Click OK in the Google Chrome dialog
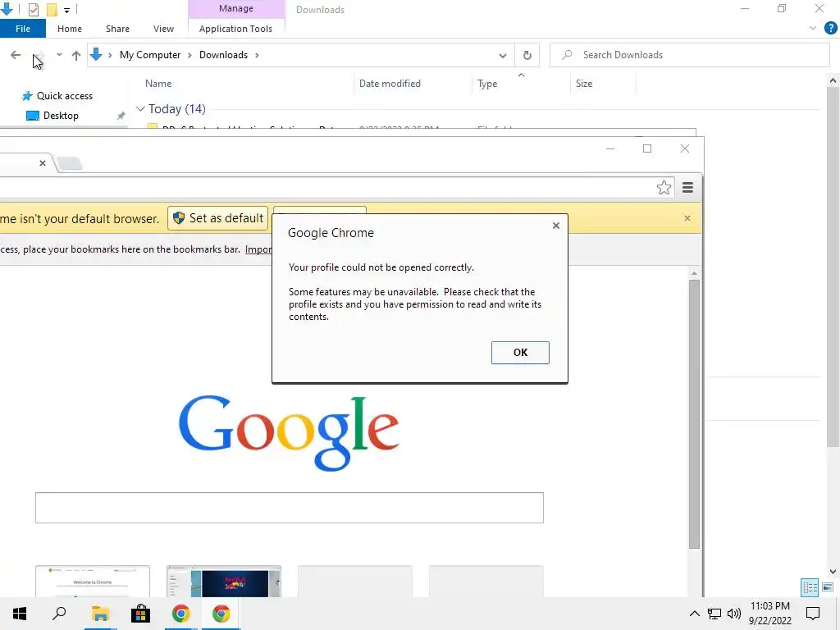 pos(519,353)
